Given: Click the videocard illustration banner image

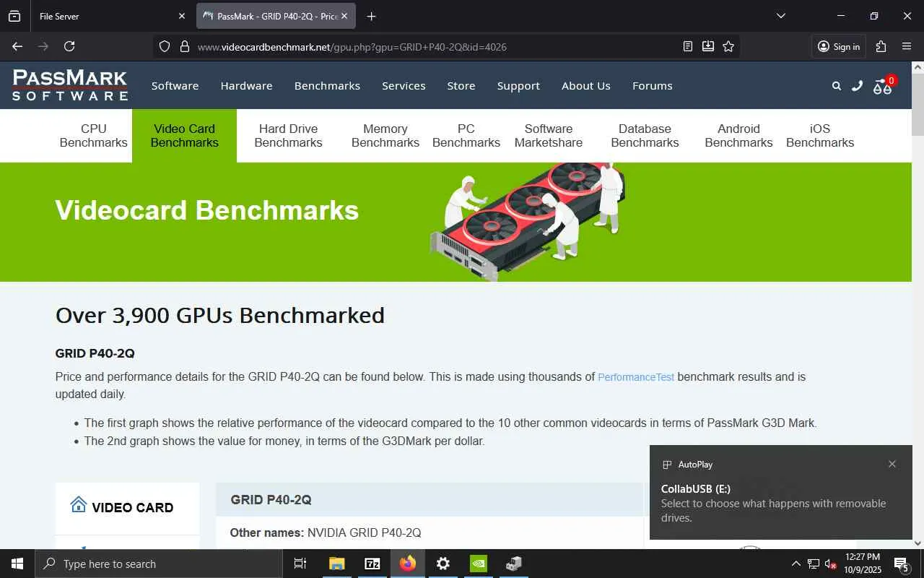Looking at the screenshot, I should pos(528,221).
